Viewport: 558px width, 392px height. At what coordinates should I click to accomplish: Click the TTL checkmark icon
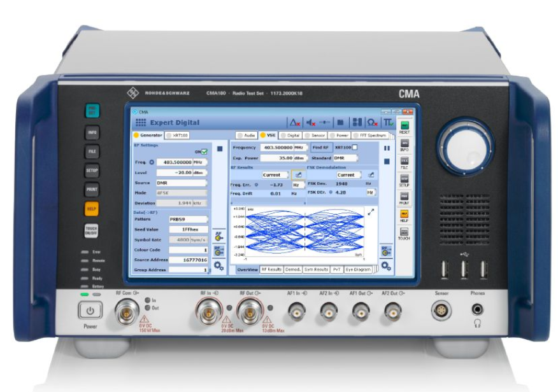388,123
